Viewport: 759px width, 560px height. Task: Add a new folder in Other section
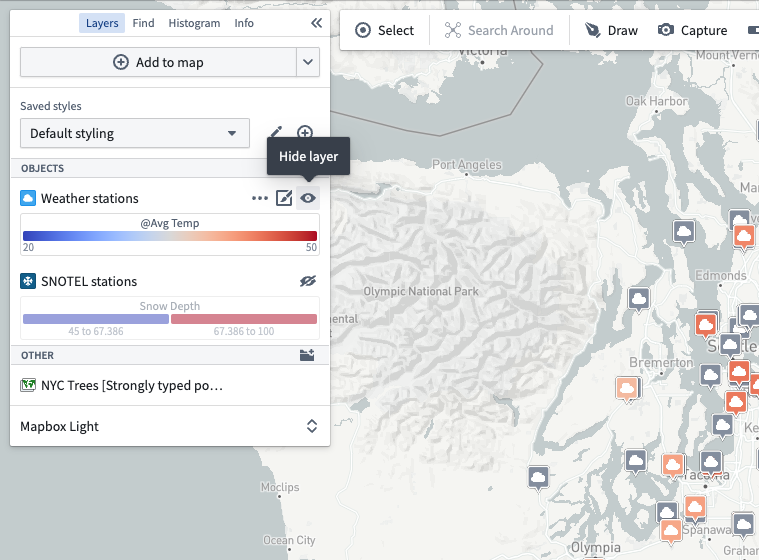click(307, 355)
